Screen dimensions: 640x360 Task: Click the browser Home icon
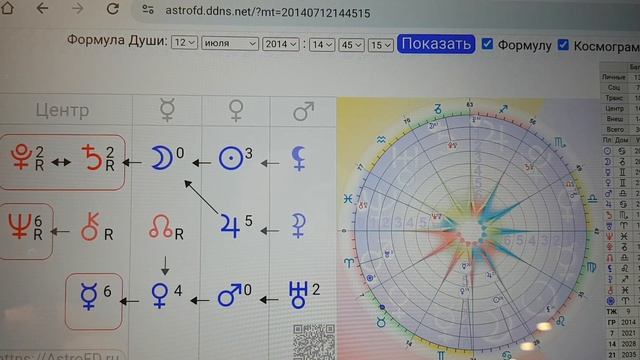click(x=7, y=8)
